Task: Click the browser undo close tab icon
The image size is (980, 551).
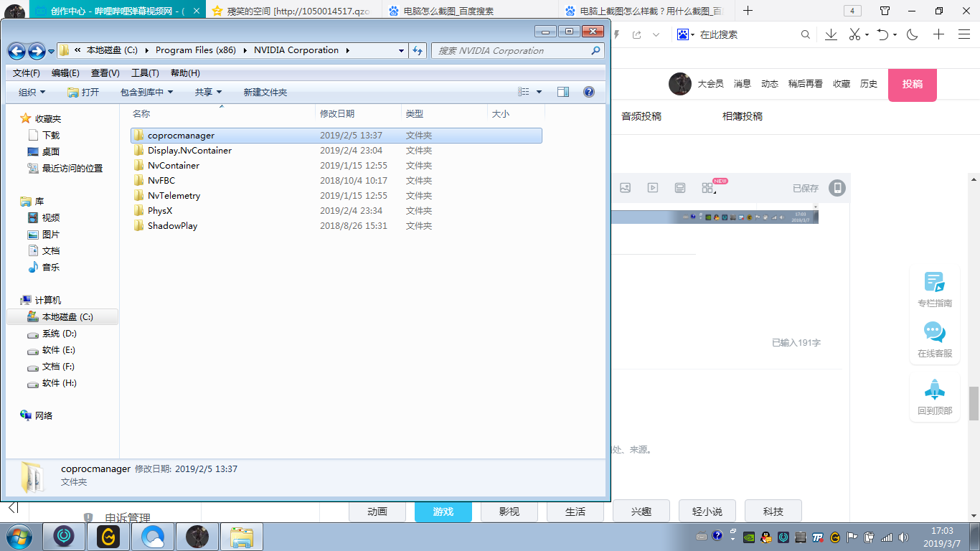Action: (883, 34)
